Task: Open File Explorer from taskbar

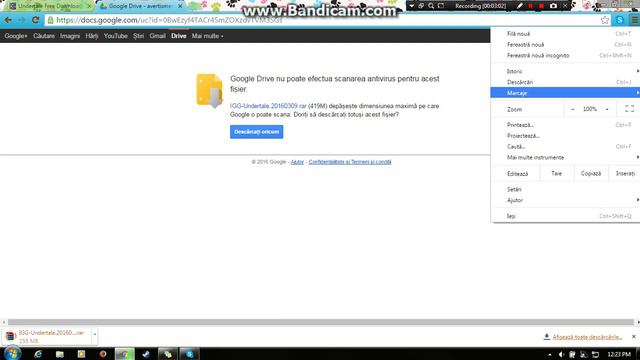Action: 60,354
